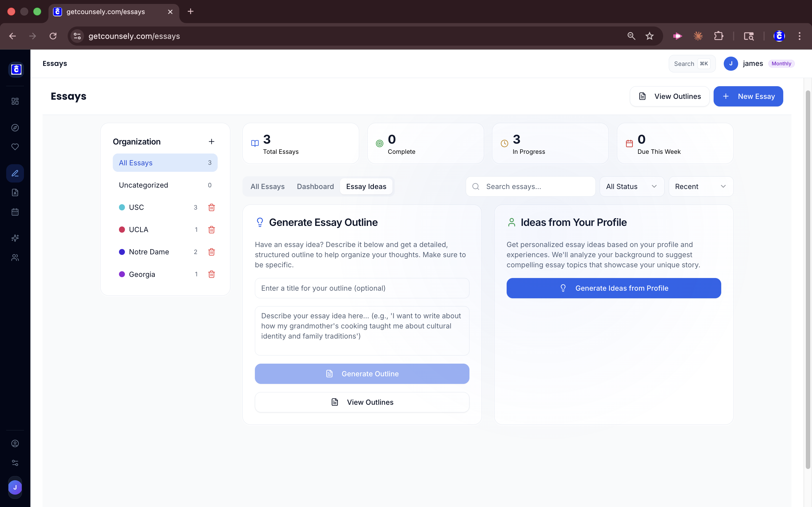Select the compass Explore icon in sidebar

[15, 127]
